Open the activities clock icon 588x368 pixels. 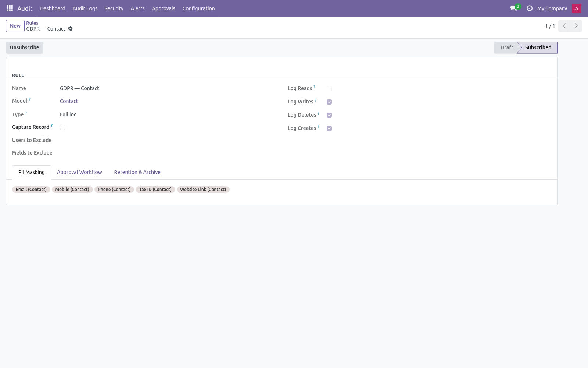(530, 8)
